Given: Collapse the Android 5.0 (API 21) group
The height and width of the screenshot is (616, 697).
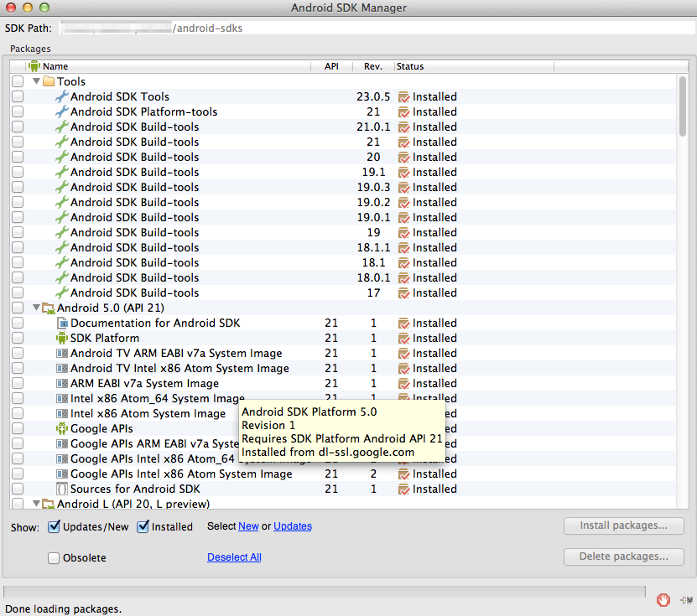Looking at the screenshot, I should click(36, 308).
